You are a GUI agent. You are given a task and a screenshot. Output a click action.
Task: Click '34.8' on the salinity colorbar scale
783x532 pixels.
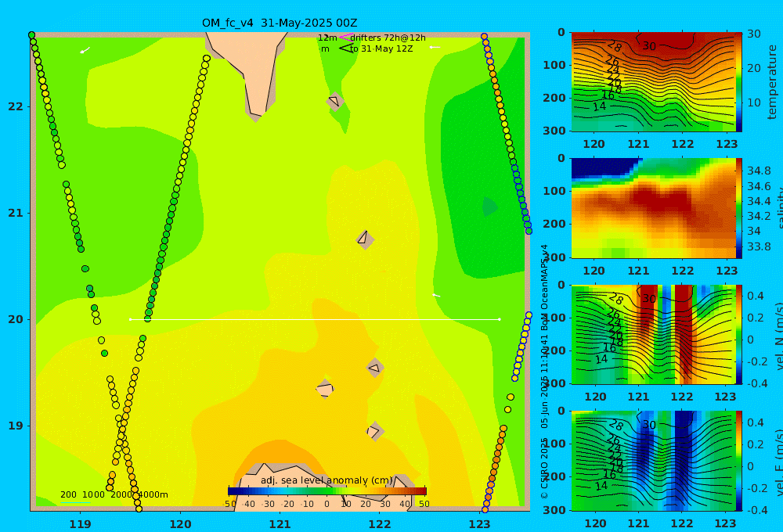click(x=759, y=171)
